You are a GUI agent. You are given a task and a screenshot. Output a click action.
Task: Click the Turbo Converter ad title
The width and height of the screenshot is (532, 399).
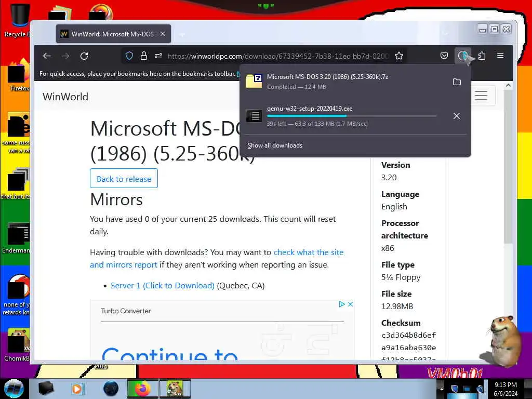(126, 311)
